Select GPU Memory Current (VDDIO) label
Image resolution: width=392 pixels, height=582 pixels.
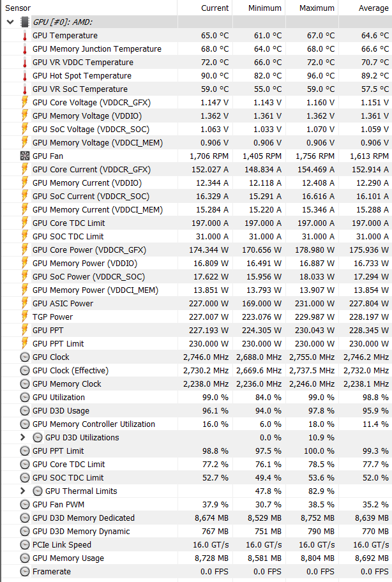click(x=87, y=183)
